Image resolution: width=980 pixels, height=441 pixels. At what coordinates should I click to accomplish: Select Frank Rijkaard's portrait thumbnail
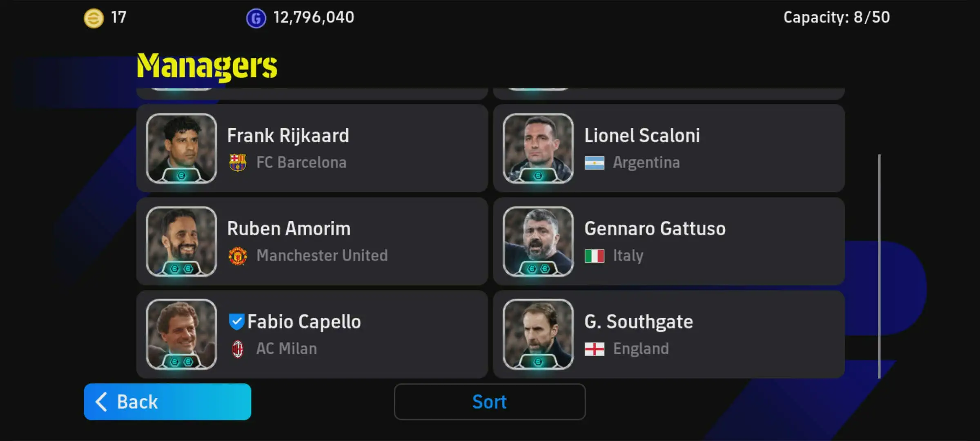click(x=181, y=148)
